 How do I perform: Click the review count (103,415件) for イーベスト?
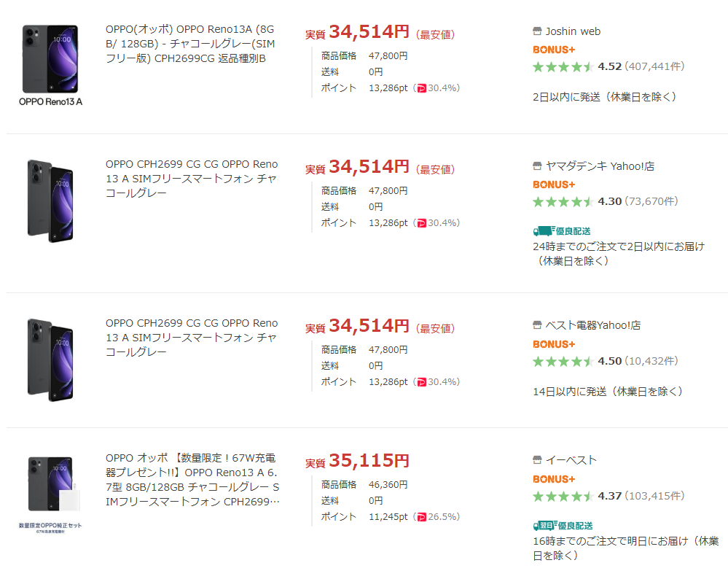(x=654, y=496)
